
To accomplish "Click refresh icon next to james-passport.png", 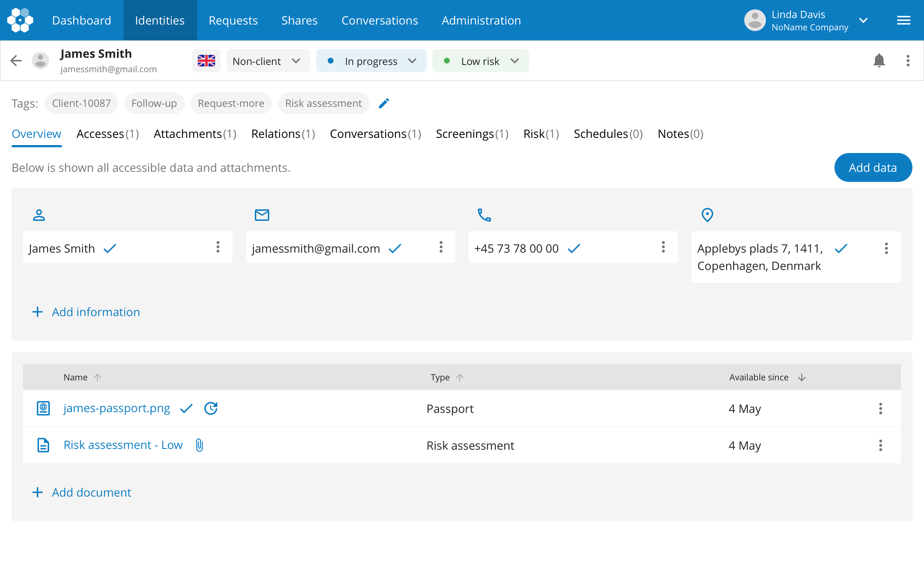I will point(211,408).
